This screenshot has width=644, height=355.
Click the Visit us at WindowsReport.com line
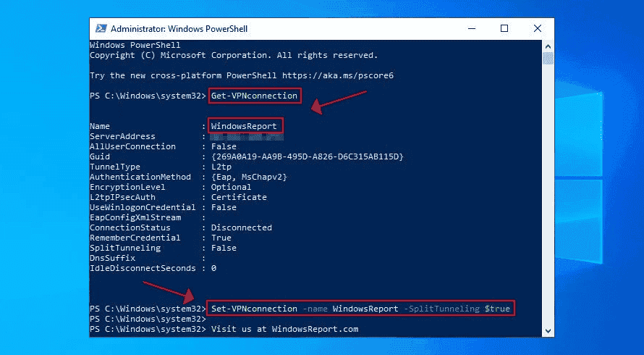point(284,329)
